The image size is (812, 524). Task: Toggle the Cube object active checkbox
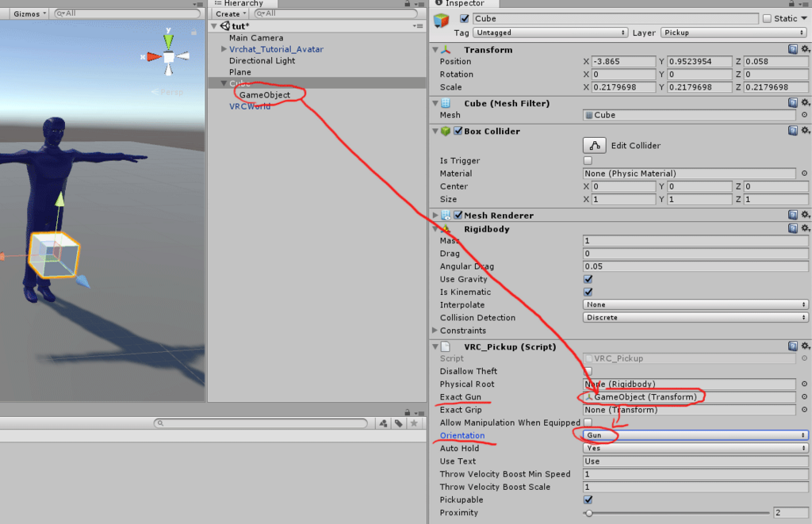coord(465,19)
